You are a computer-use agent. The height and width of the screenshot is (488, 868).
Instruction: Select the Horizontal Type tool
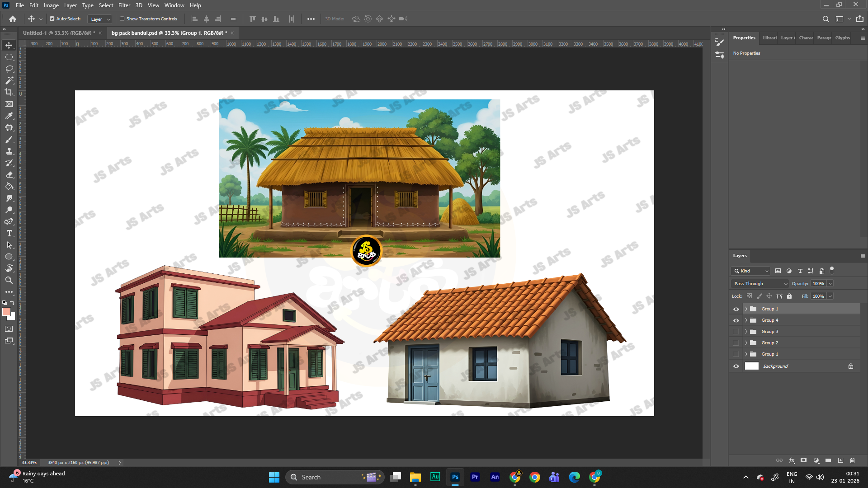point(9,233)
